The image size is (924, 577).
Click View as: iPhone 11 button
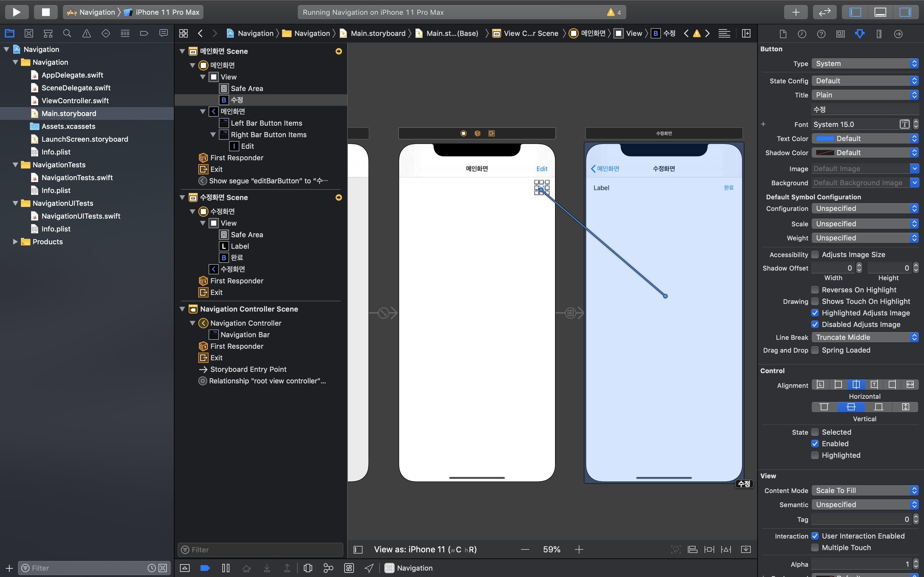tap(425, 549)
